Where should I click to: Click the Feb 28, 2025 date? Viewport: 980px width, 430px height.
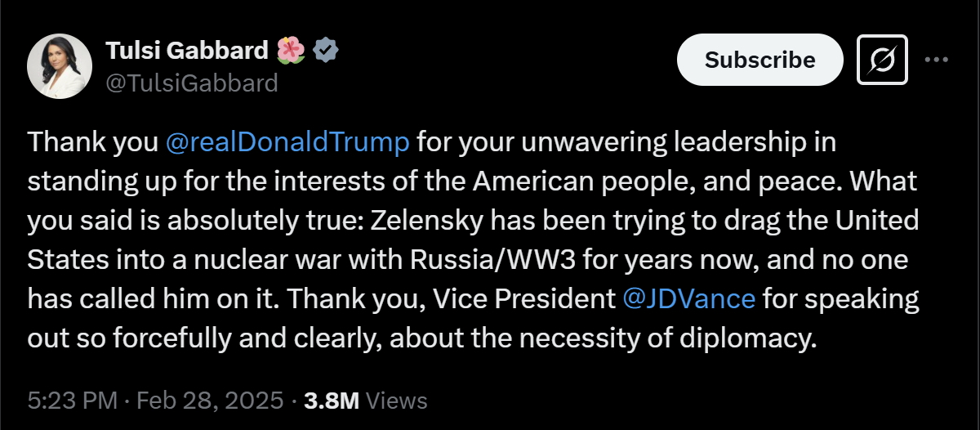(210, 401)
